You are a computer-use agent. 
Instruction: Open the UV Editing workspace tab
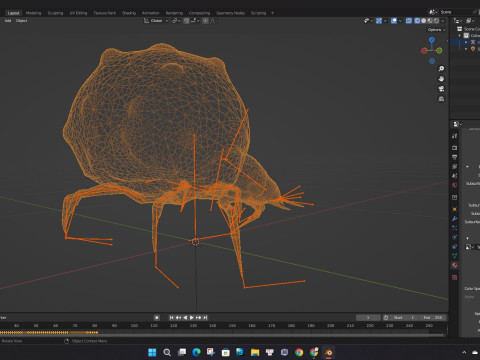[78, 13]
